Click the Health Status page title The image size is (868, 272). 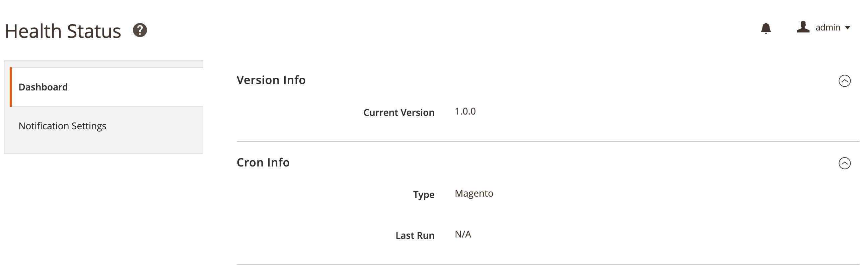click(63, 31)
